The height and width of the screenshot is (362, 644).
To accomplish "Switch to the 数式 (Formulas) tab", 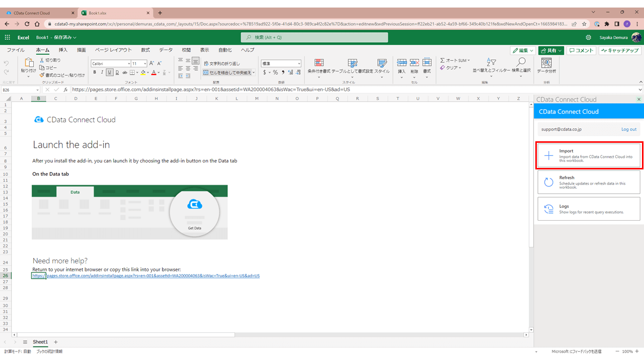I will [x=145, y=50].
